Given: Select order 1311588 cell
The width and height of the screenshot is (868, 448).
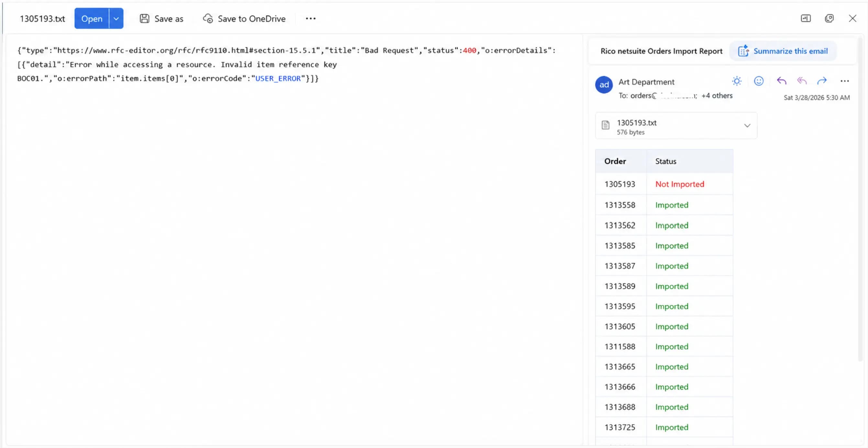Looking at the screenshot, I should point(621,346).
